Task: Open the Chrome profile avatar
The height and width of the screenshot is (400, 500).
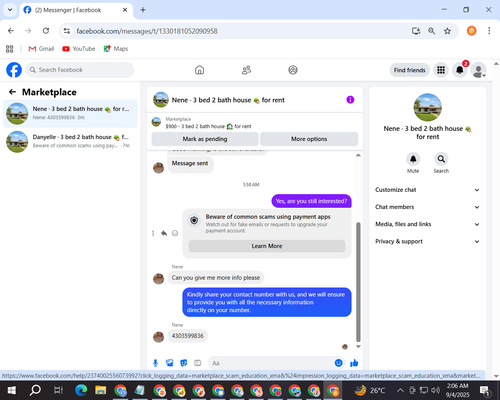Action: click(471, 31)
